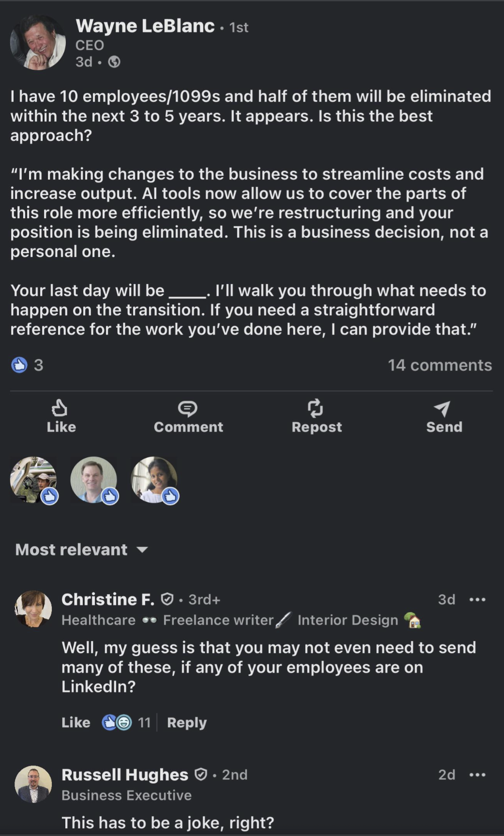Open the first reactor's avatar with helmet
The height and width of the screenshot is (836, 504).
[x=33, y=480]
